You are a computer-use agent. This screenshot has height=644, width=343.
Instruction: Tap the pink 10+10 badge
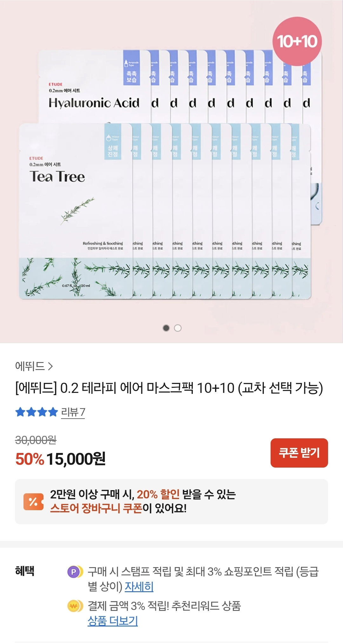coord(297,41)
